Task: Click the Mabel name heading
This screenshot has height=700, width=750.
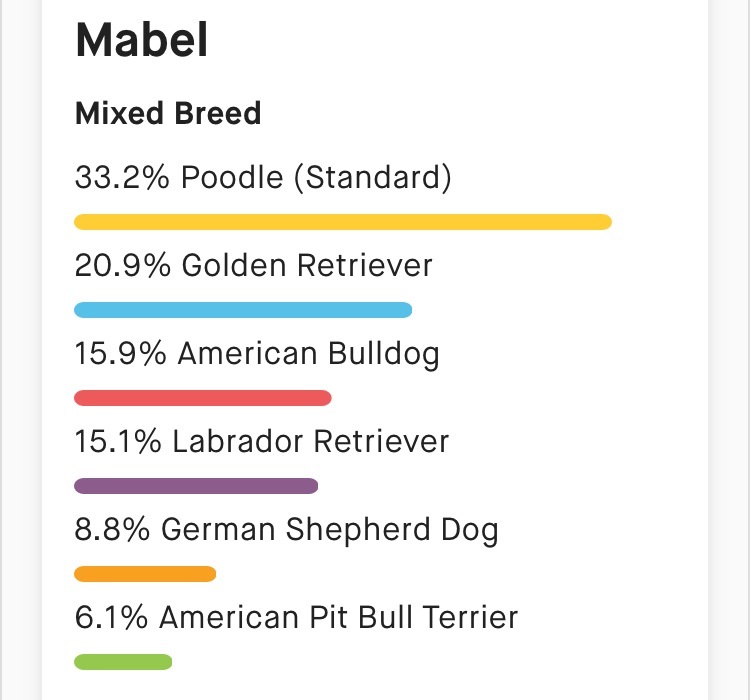Action: point(142,40)
